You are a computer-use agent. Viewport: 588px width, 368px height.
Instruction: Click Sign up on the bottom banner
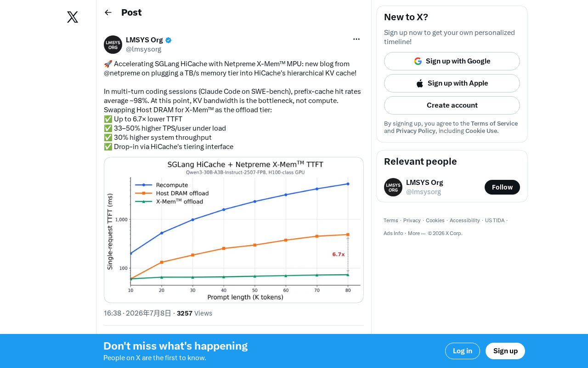pos(505,351)
